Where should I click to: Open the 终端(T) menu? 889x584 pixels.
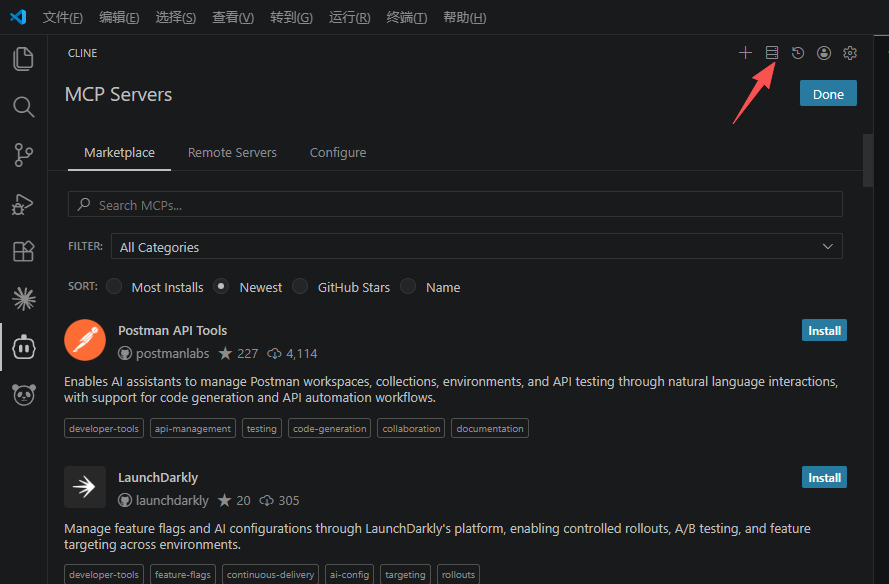tap(407, 18)
